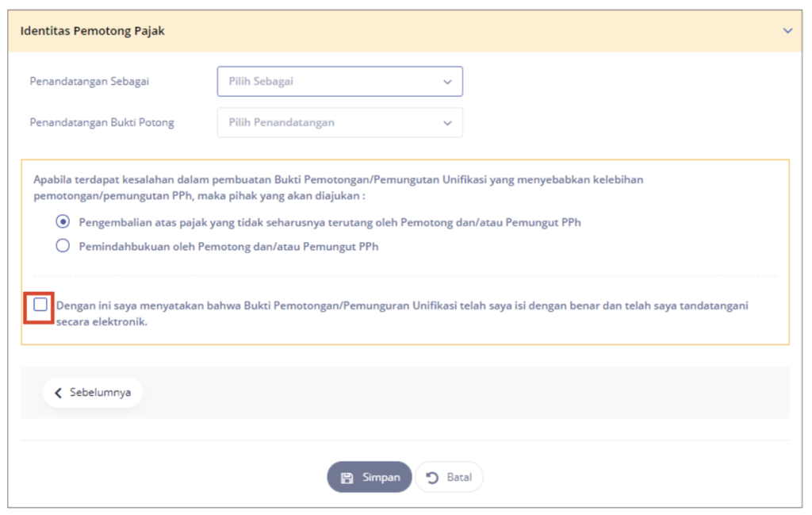Viewport: 812px width, 515px height.
Task: Click Simpan to save the entry
Action: tap(370, 477)
